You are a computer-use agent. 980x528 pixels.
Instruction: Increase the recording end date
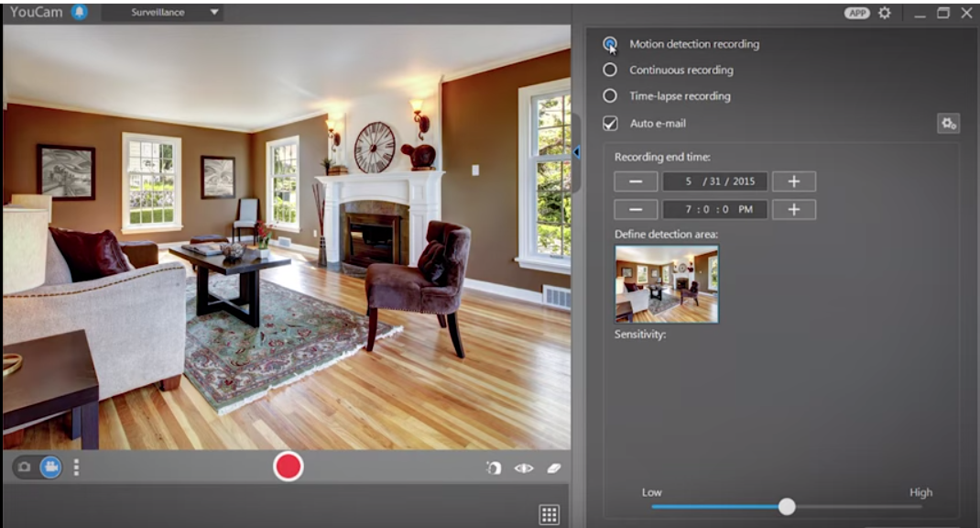pos(793,181)
